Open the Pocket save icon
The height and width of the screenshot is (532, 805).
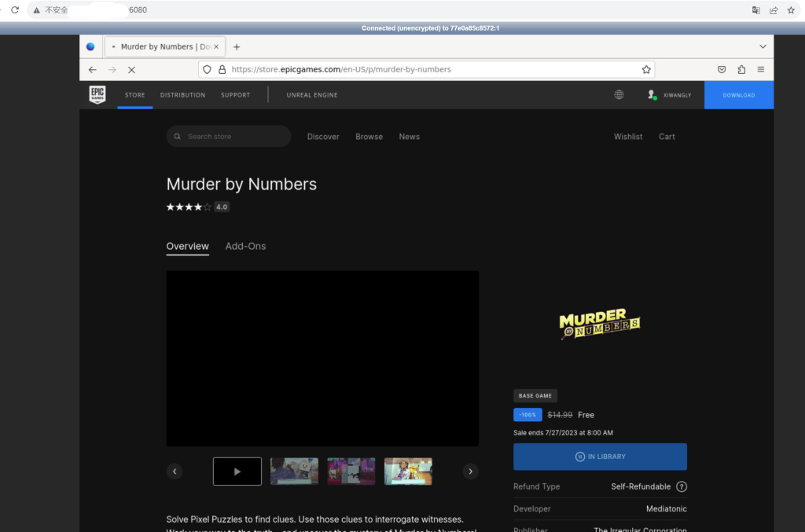click(x=722, y=70)
